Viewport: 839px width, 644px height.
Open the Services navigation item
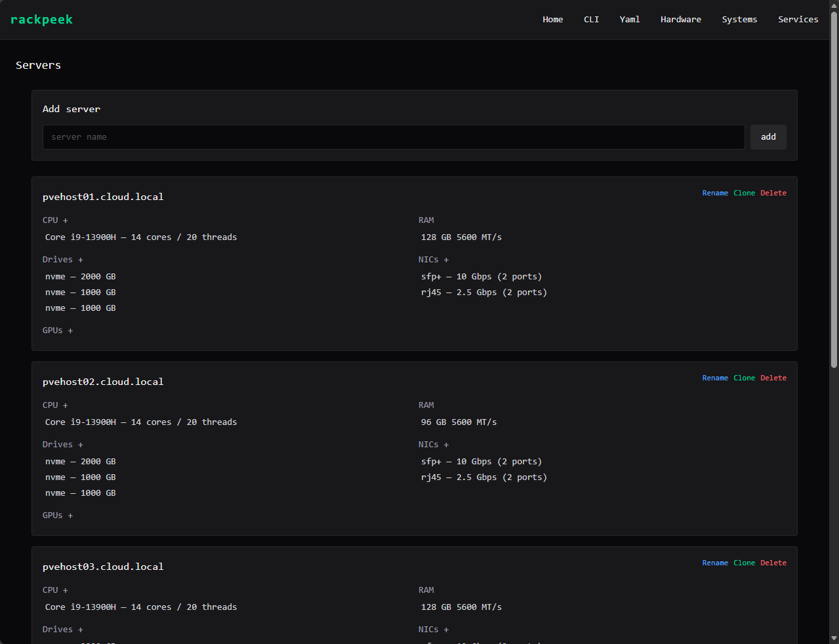click(x=798, y=20)
